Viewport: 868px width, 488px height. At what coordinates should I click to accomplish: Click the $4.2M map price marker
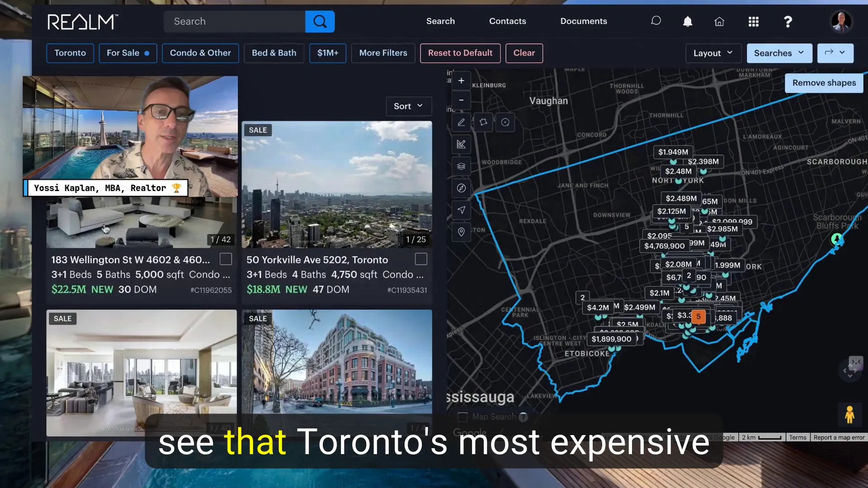(598, 308)
